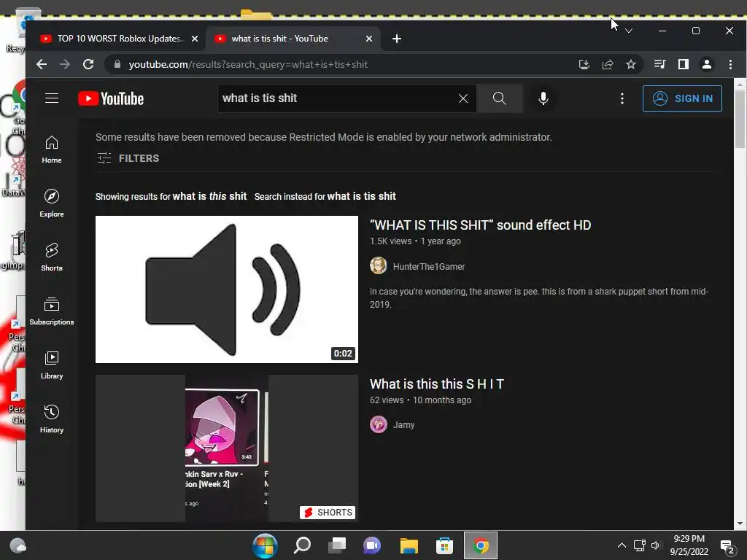Image resolution: width=747 pixels, height=560 pixels.
Task: Clear the search query with the X
Action: (463, 98)
